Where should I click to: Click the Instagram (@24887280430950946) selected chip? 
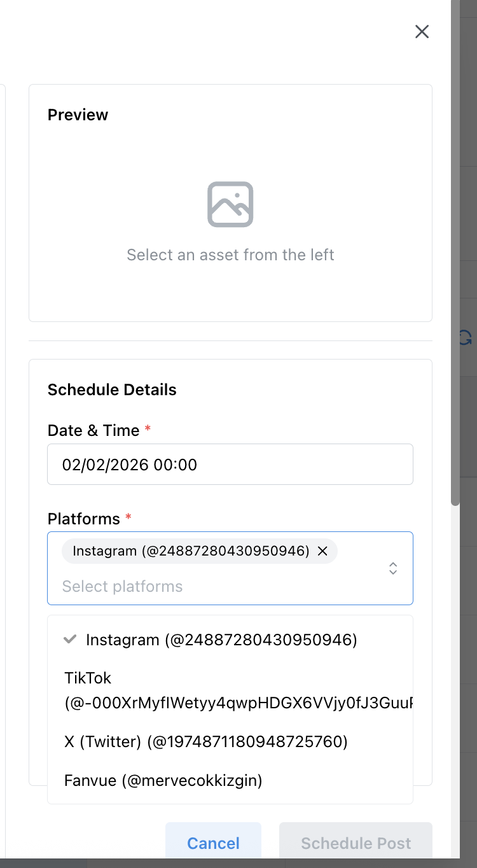[x=191, y=551]
